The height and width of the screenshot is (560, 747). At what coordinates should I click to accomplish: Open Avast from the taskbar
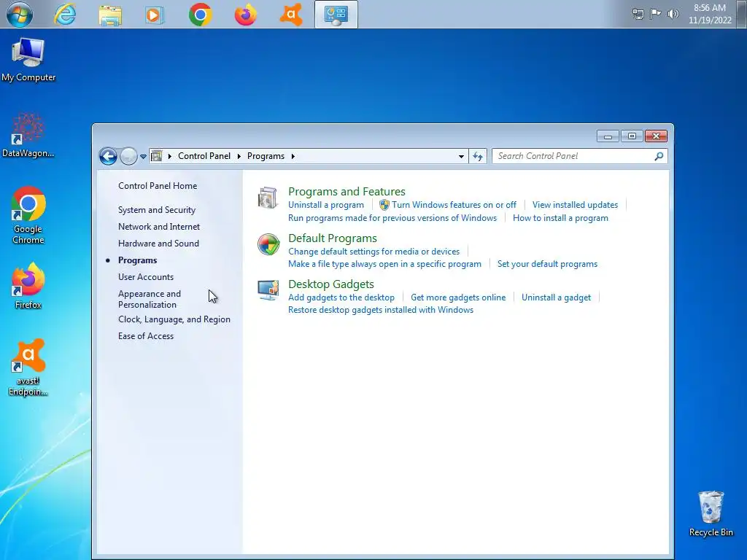(x=290, y=15)
